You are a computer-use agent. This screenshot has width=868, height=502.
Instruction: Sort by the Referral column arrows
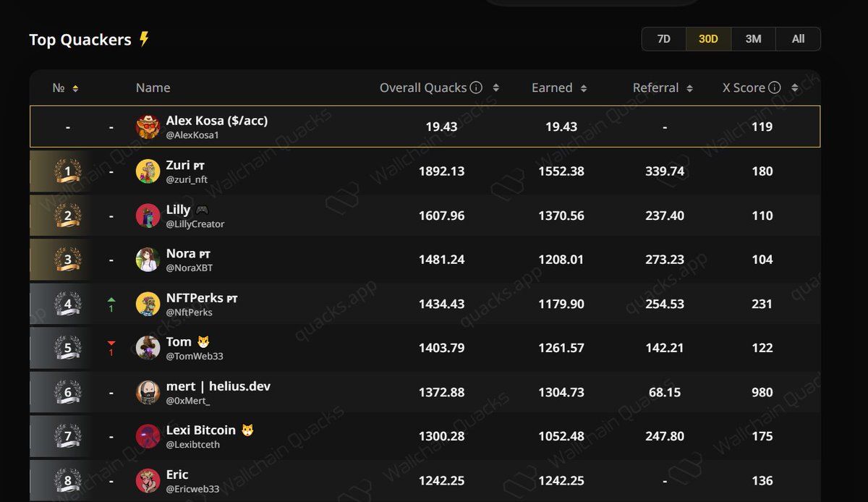click(x=689, y=88)
